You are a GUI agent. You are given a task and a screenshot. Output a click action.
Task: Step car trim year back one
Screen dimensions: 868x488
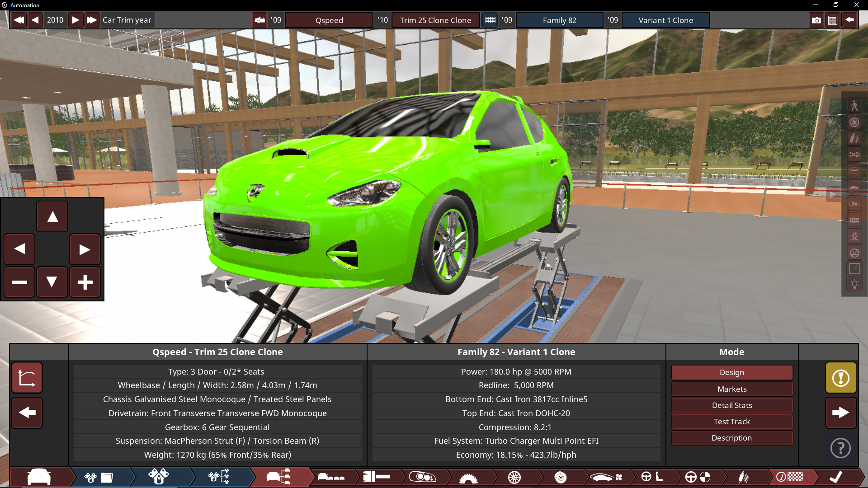(x=35, y=20)
